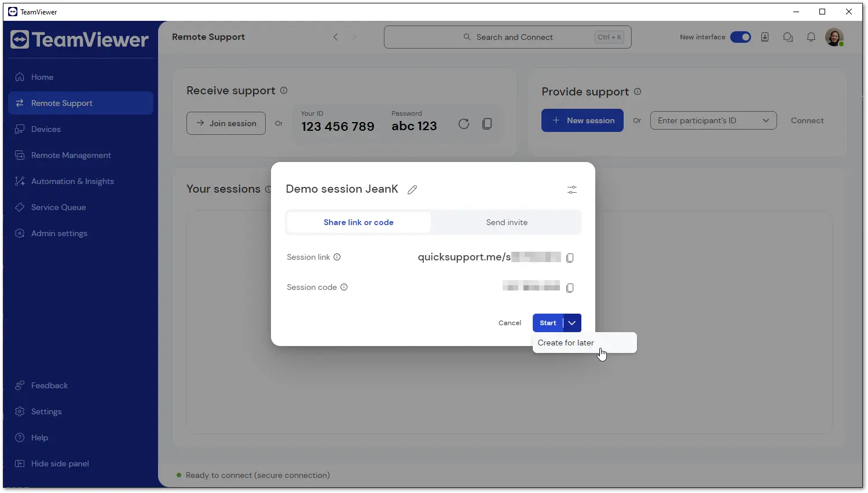Click the Devices icon in the sidebar

pos(20,129)
